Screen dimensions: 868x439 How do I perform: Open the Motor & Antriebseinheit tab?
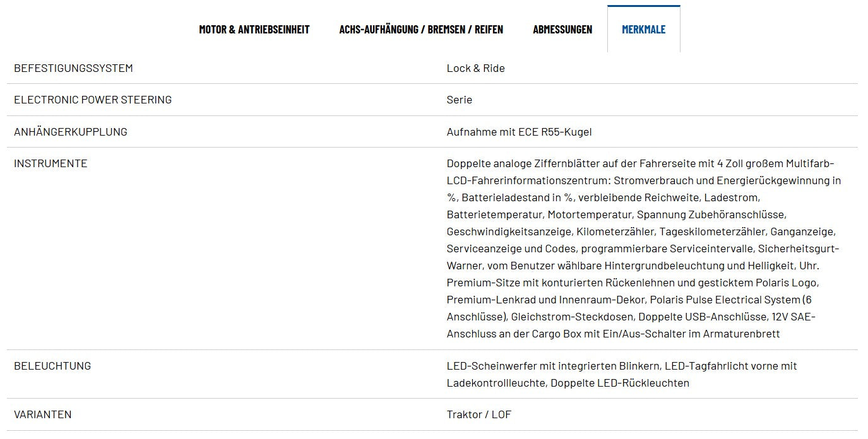coord(254,29)
